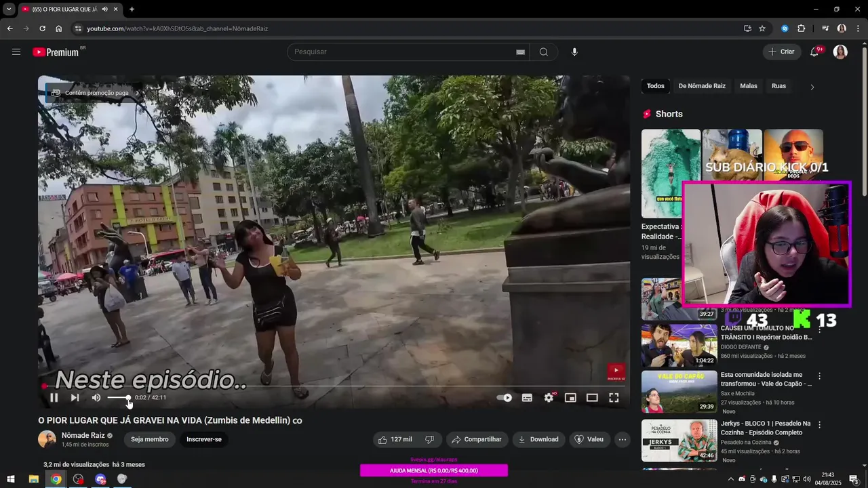
Task: Open Chrome three-dot menu
Action: tap(858, 28)
